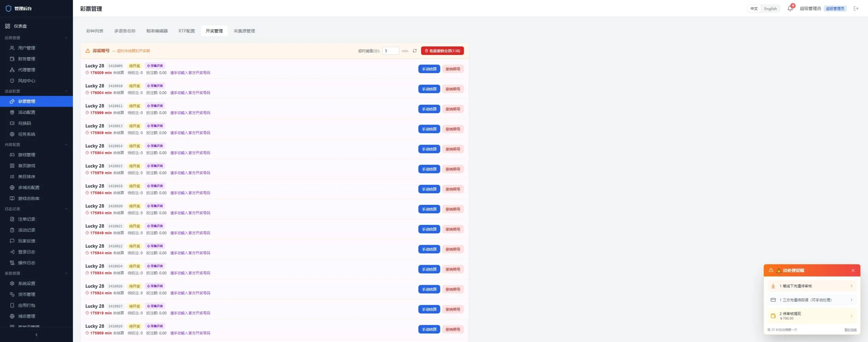Open 域名管理 in the sidebar
The image size is (868, 342).
click(36, 316)
